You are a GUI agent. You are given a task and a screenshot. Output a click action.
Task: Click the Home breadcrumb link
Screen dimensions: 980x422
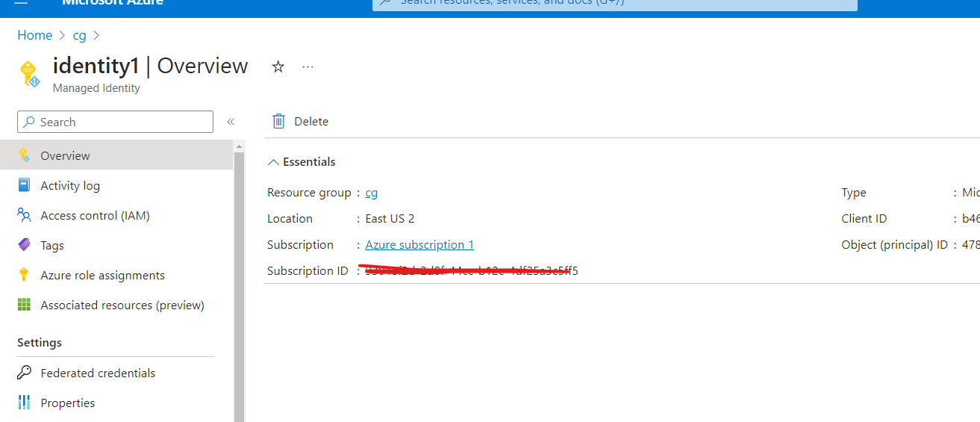34,35
